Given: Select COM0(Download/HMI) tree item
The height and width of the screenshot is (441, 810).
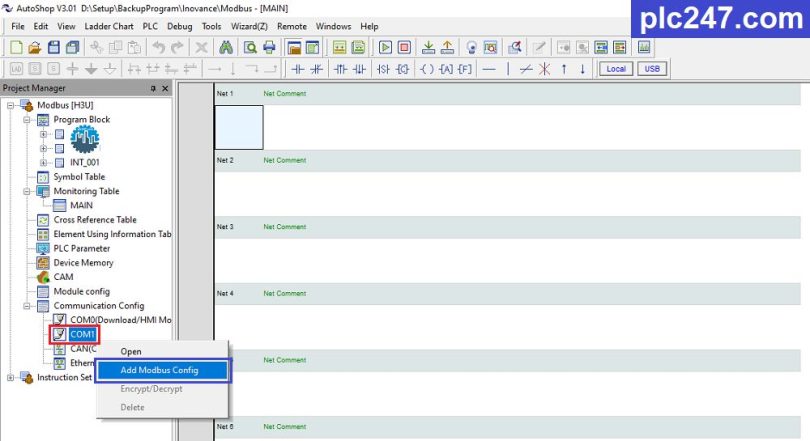Looking at the screenshot, I should [120, 320].
